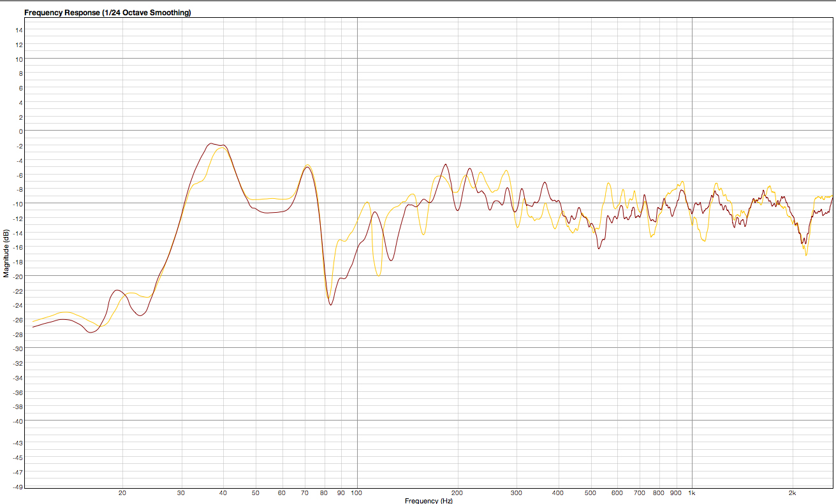Select the 500 Hz frequency tick label
This screenshot has width=836, height=504.
coord(590,493)
